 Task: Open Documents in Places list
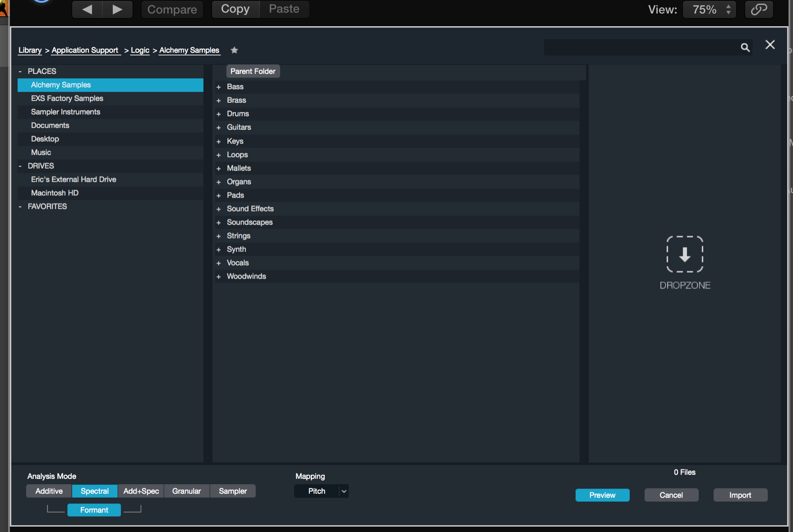point(111,125)
